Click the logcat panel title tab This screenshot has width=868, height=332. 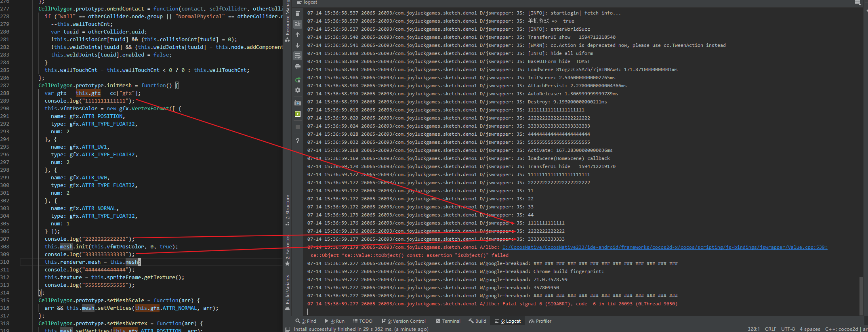pos(307,2)
